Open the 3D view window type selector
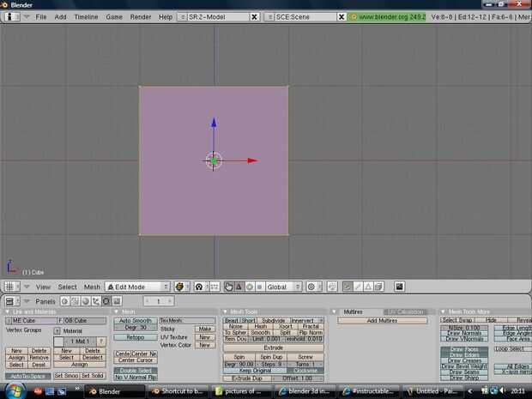Image resolution: width=532 pixels, height=399 pixels. pyautogui.click(x=12, y=287)
